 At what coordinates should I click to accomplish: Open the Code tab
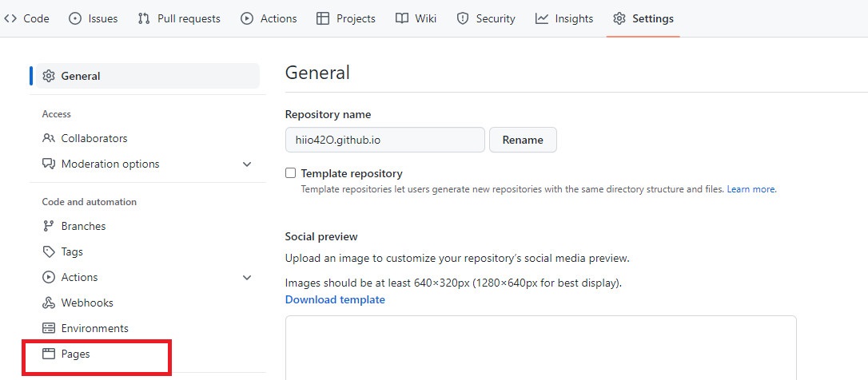(26, 19)
